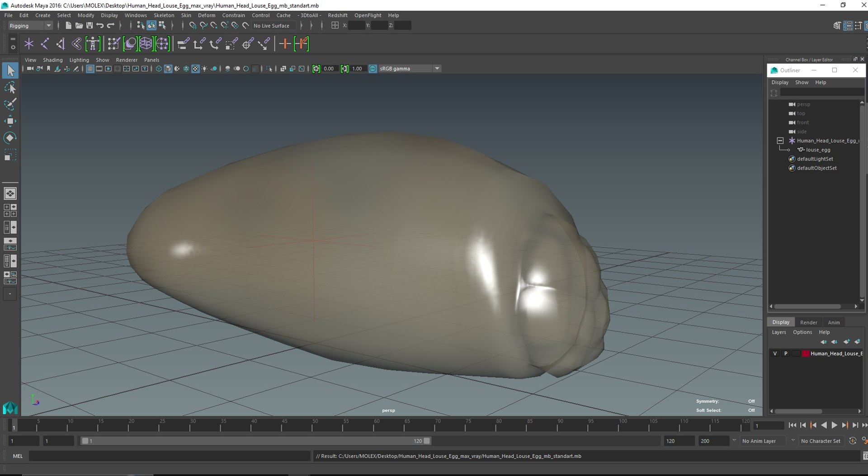Activate the Move tool

click(10, 121)
